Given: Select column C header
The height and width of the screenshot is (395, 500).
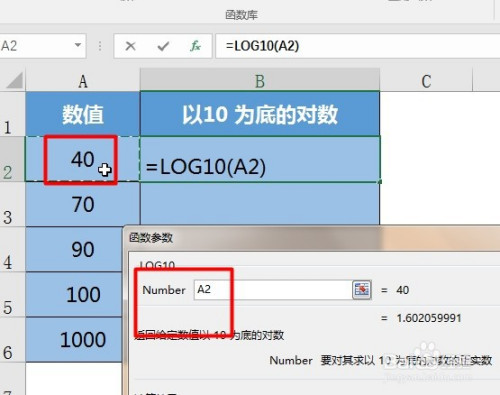Looking at the screenshot, I should tap(426, 81).
